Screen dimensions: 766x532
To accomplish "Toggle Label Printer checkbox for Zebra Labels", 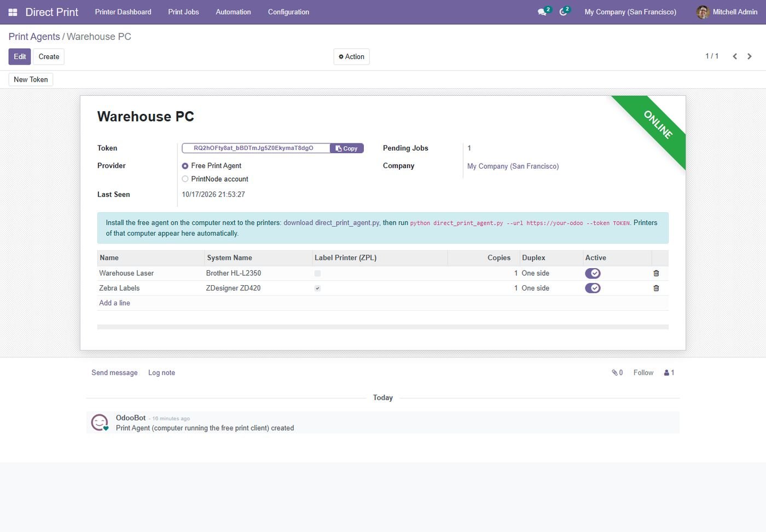I will tap(317, 288).
